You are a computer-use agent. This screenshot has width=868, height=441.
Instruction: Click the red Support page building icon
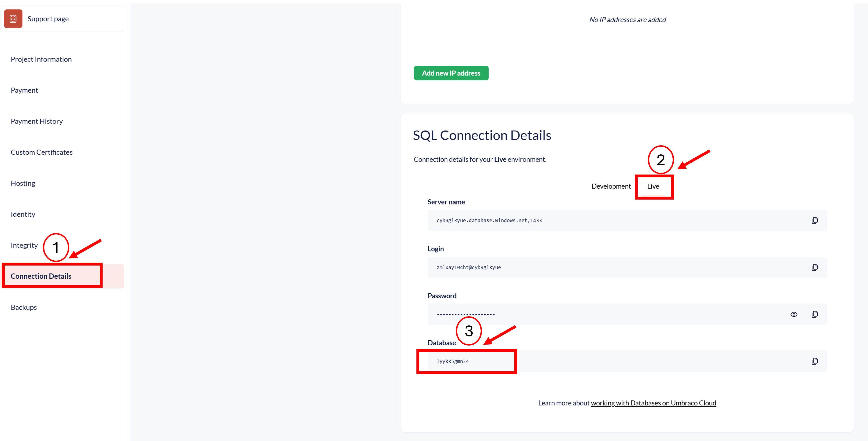point(13,19)
